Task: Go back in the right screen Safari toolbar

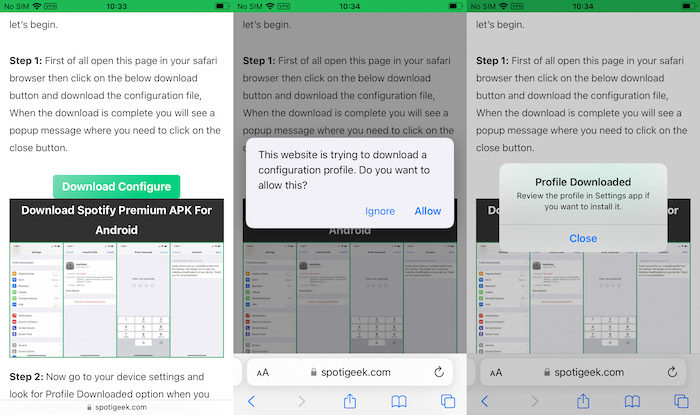Action: tap(485, 402)
